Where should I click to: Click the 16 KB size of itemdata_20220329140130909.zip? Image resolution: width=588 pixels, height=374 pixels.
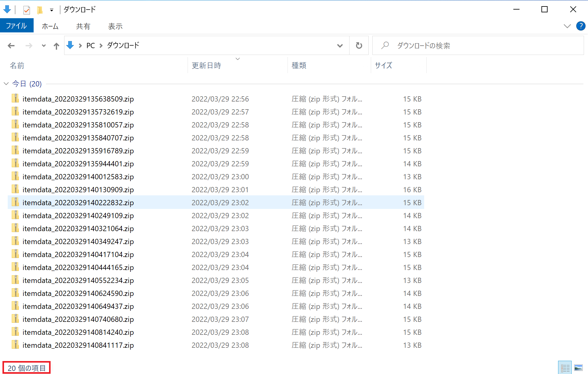(412, 190)
